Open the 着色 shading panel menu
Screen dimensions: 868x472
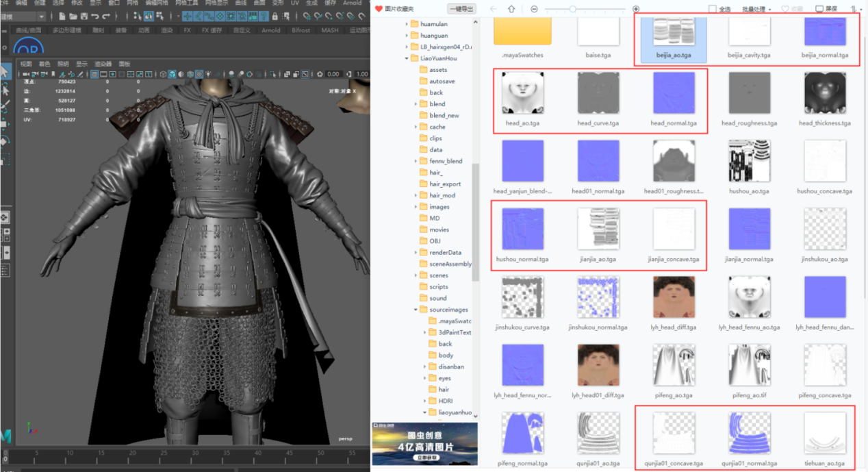click(x=44, y=64)
